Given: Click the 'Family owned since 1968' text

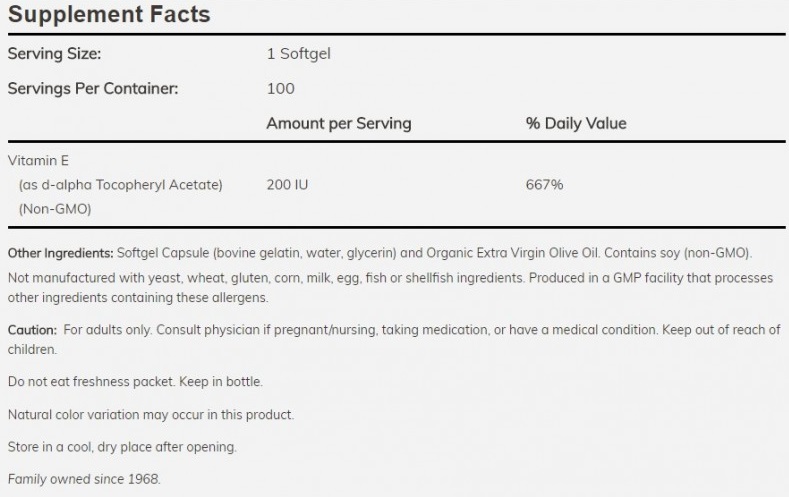Looking at the screenshot, I should click(83, 478).
